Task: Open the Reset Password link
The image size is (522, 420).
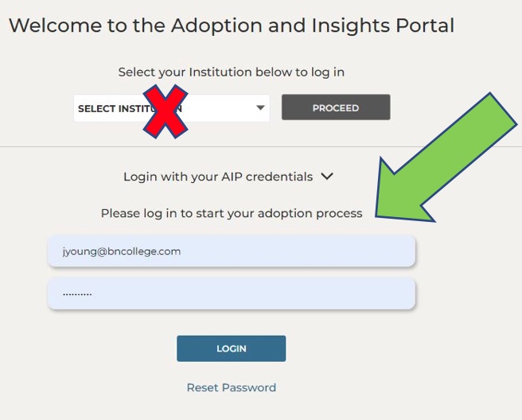Action: tap(231, 387)
